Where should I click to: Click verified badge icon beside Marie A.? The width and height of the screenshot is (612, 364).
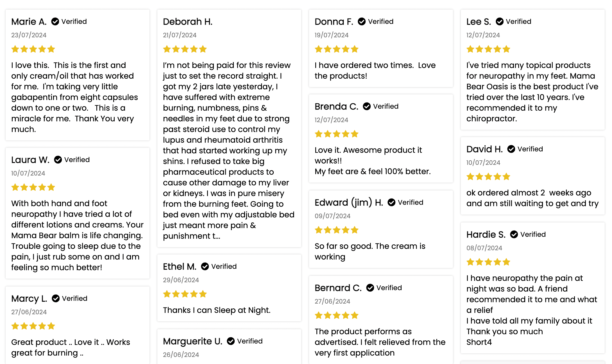55,22
